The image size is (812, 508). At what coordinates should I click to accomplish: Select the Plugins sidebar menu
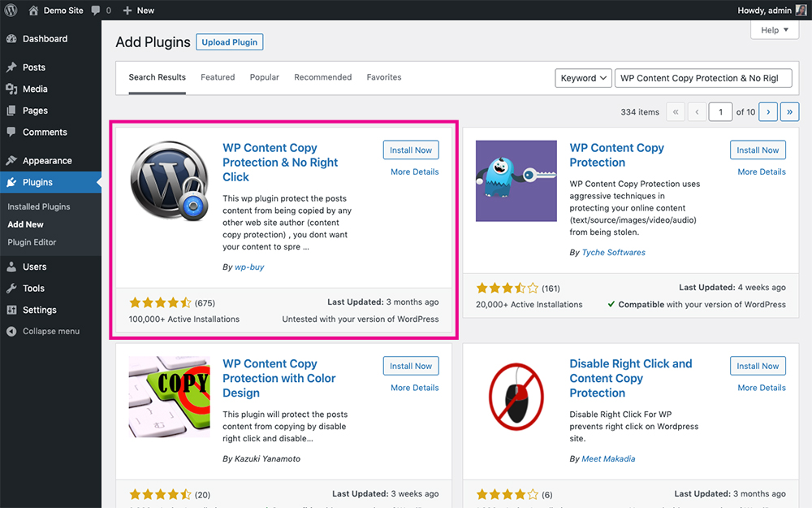point(50,182)
